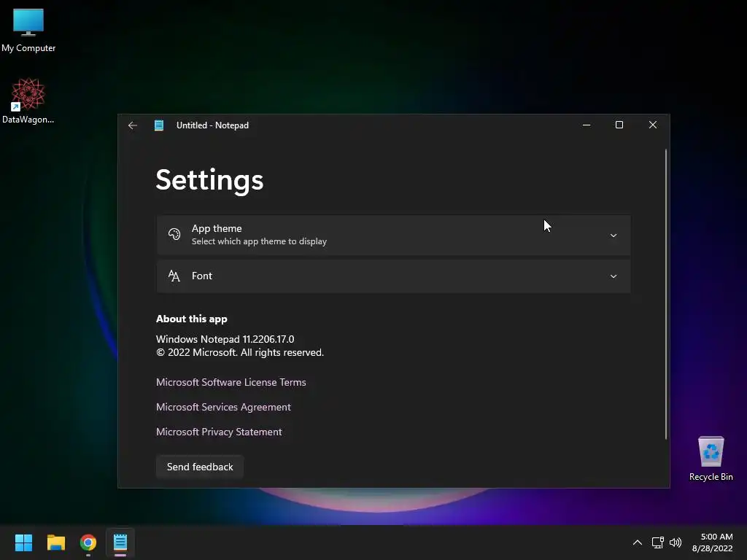The image size is (747, 560).
Task: Click the 'Select which app theme to display' text
Action: (259, 241)
